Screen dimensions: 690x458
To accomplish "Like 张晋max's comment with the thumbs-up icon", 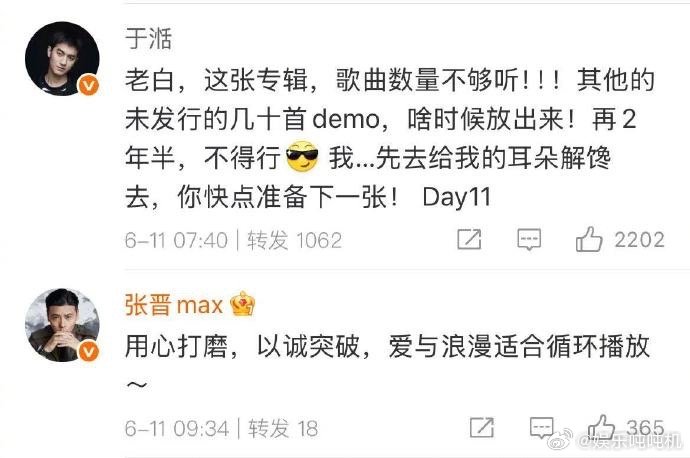I will (601, 427).
